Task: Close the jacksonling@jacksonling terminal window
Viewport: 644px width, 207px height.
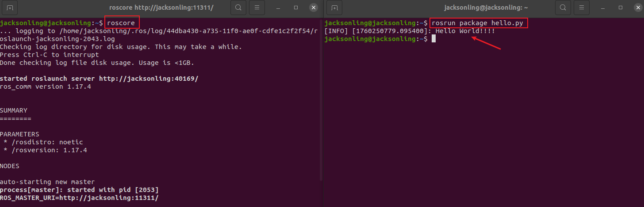Action: coord(637,8)
